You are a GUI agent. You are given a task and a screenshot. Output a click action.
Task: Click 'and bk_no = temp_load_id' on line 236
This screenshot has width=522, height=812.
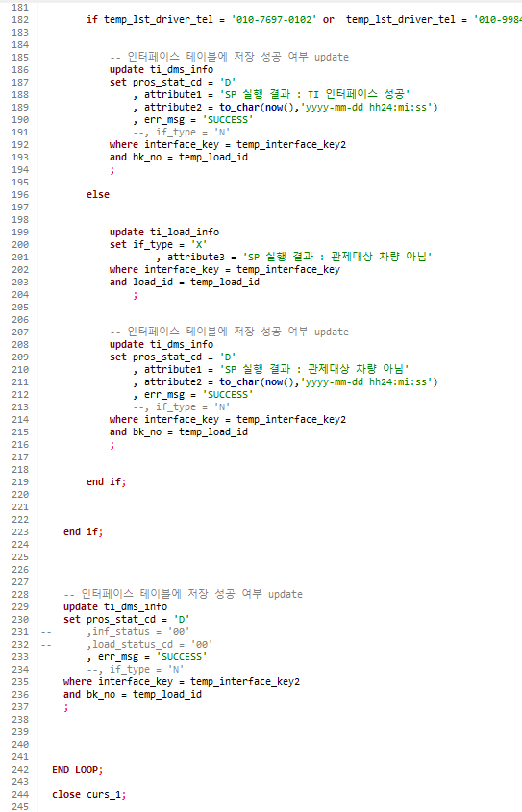pyautogui.click(x=133, y=694)
